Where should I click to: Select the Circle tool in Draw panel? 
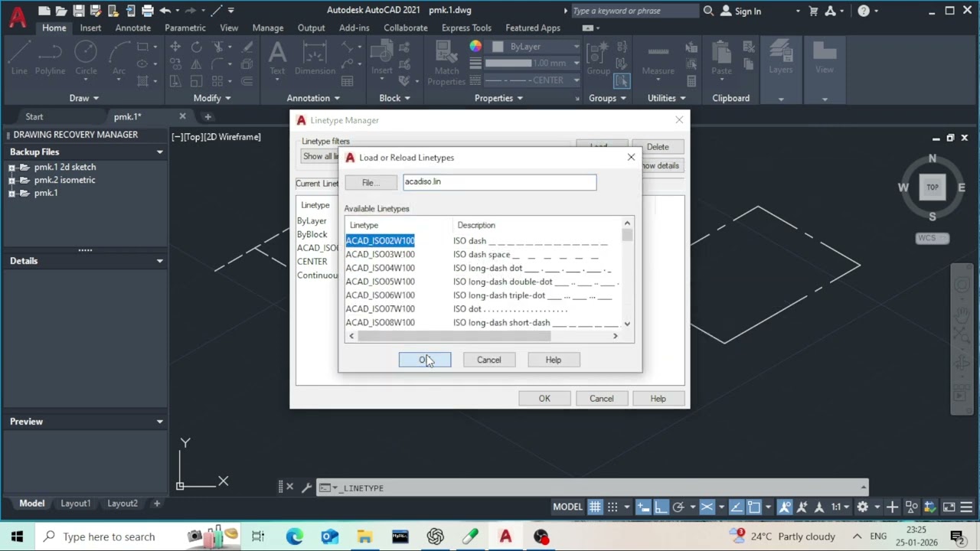(x=86, y=58)
